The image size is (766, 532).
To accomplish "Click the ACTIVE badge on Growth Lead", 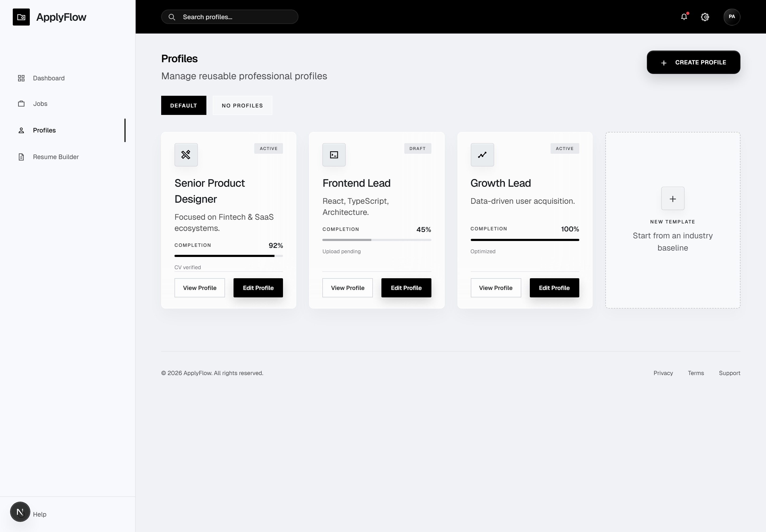I will click(565, 149).
